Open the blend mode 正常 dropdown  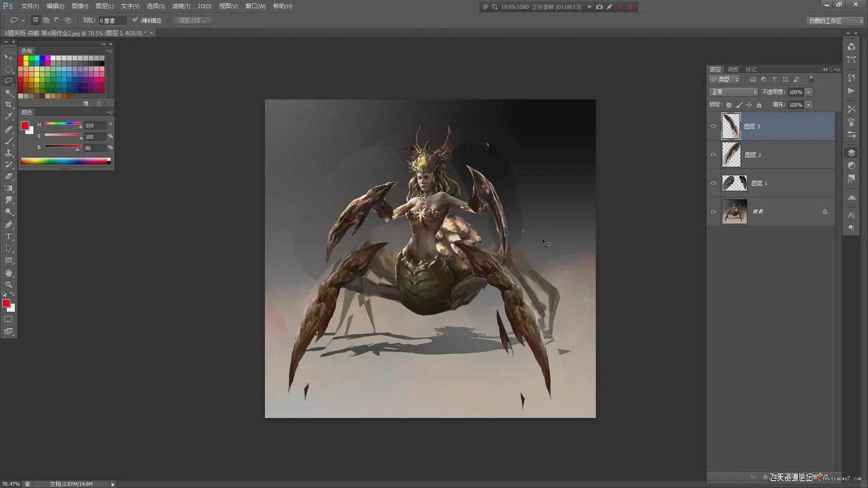[733, 92]
